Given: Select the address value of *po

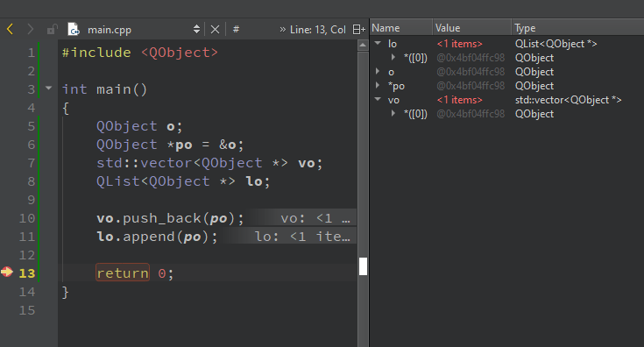Looking at the screenshot, I should pyautogui.click(x=471, y=86).
